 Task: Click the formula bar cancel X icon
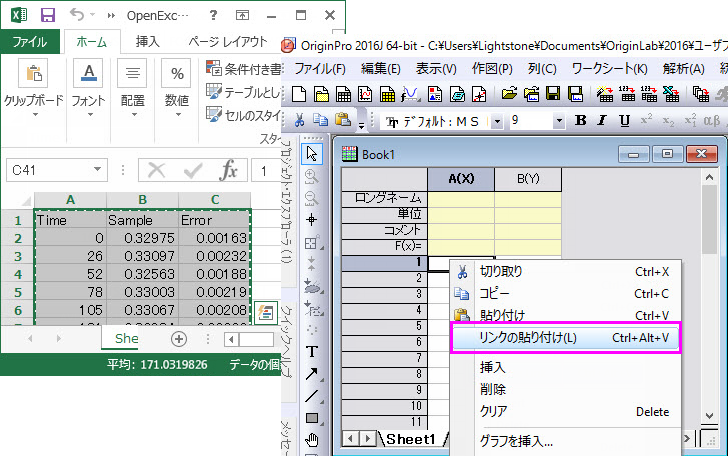click(x=156, y=170)
